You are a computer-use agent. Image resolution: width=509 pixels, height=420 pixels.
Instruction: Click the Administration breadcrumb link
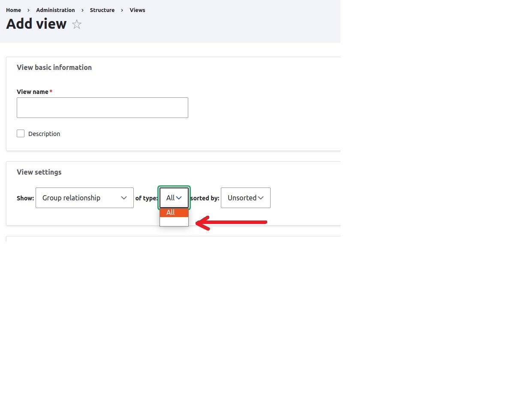(x=55, y=10)
